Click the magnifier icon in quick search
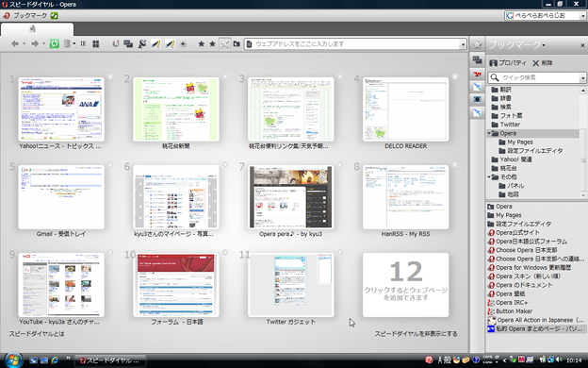Image resolution: width=588 pixels, height=368 pixels. (x=495, y=77)
